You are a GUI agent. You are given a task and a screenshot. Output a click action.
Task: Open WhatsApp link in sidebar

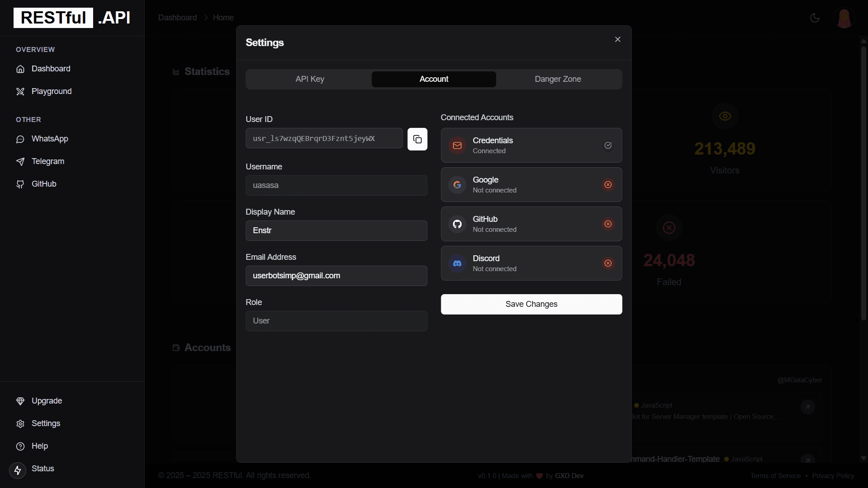(49, 139)
